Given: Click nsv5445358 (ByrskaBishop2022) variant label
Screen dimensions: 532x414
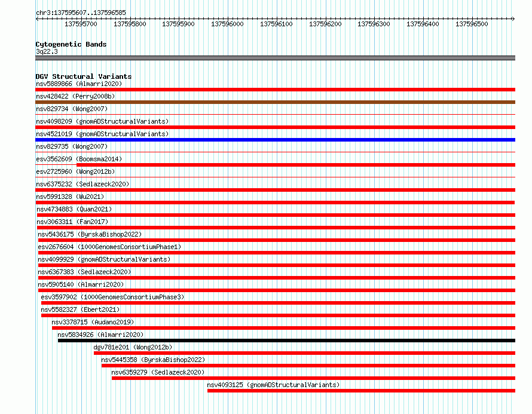Looking at the screenshot, I should [x=153, y=360].
